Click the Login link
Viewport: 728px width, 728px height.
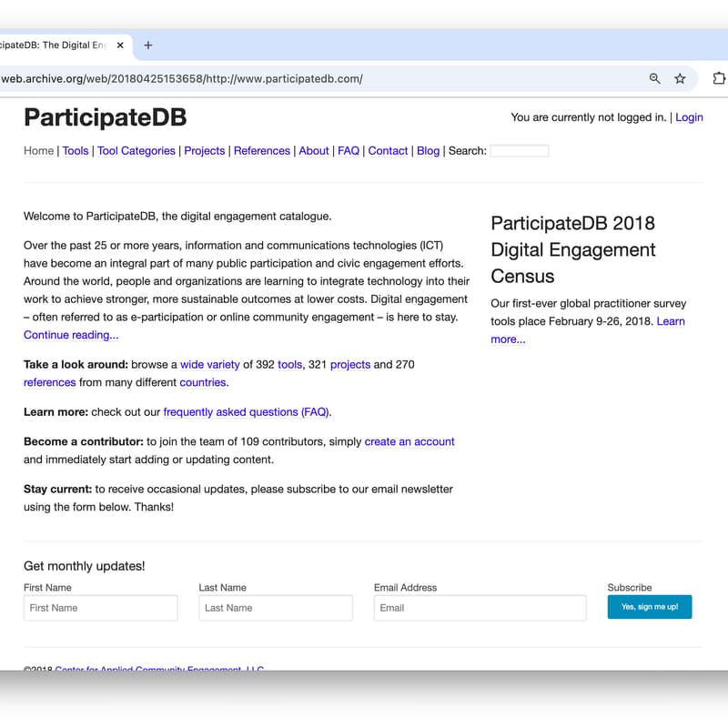[x=689, y=116]
